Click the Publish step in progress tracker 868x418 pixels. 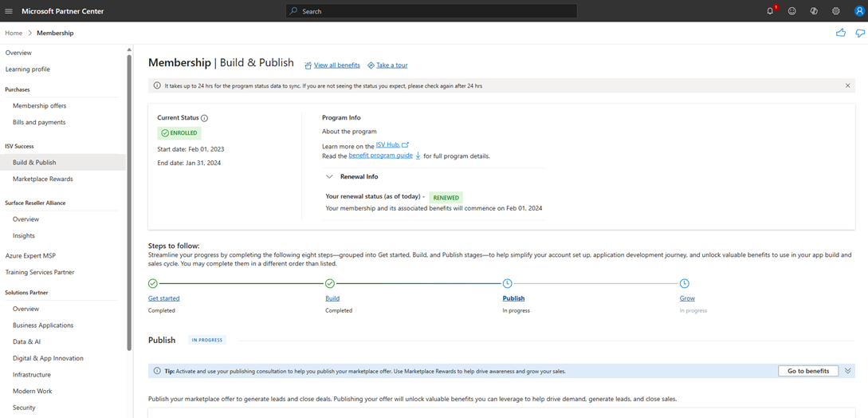click(x=513, y=298)
